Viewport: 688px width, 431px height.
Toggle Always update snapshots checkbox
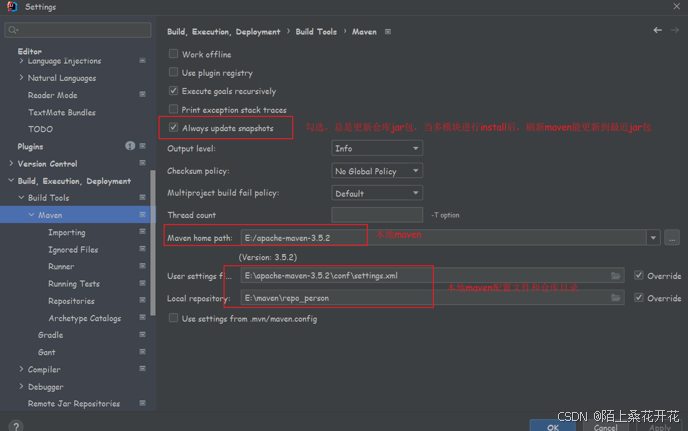point(173,127)
